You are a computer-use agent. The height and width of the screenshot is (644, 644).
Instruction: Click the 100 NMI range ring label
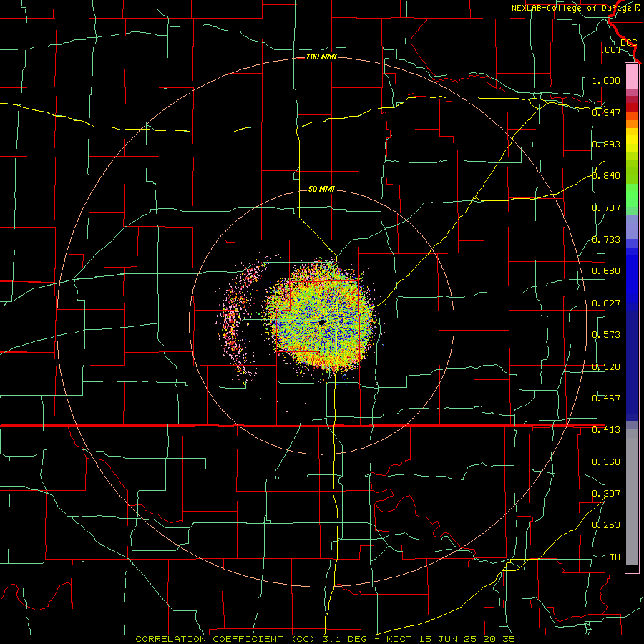coord(321,57)
